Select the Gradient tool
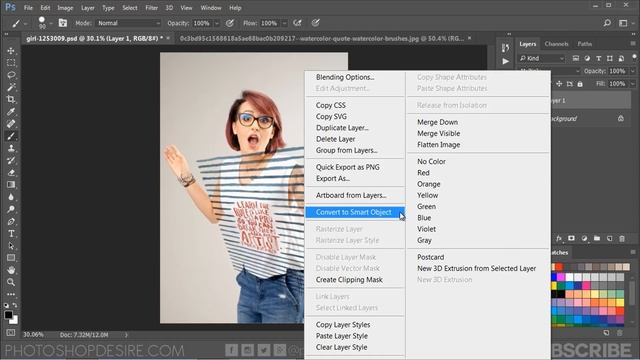 pos(11,185)
